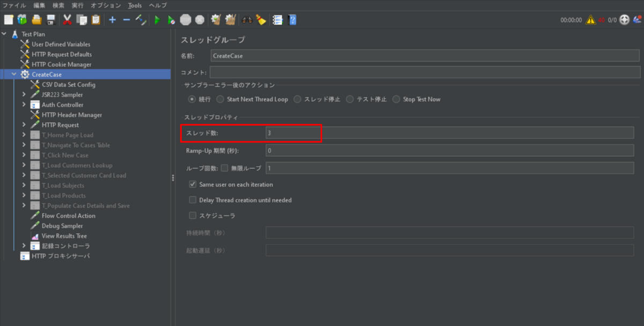Click the Open file folder icon

[x=36, y=20]
